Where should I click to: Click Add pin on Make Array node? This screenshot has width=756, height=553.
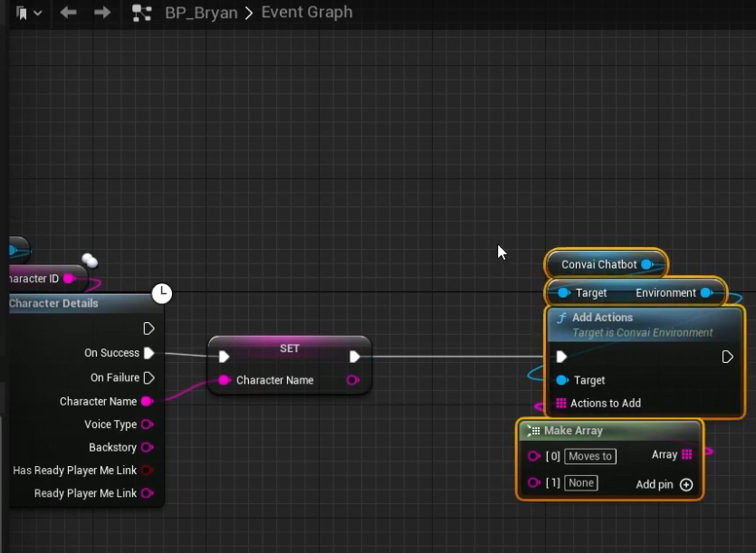click(685, 484)
